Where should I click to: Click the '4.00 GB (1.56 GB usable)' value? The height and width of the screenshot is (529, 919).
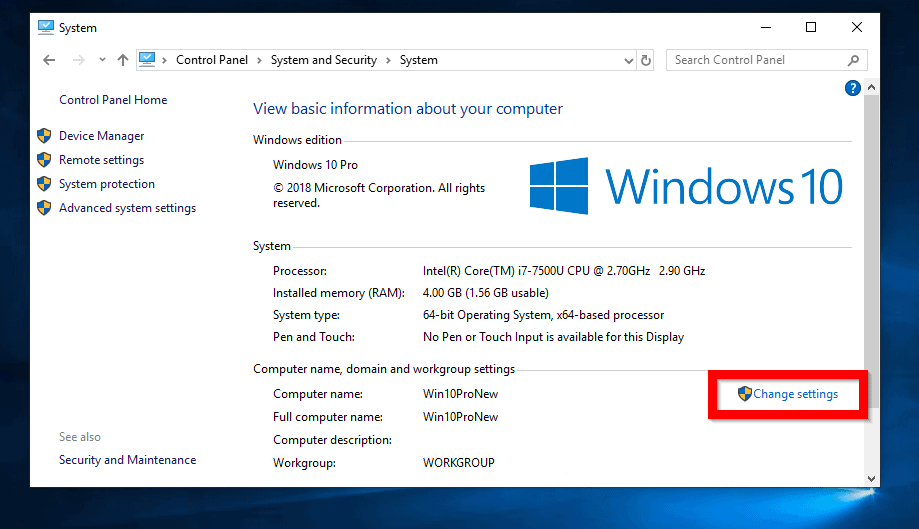[486, 292]
